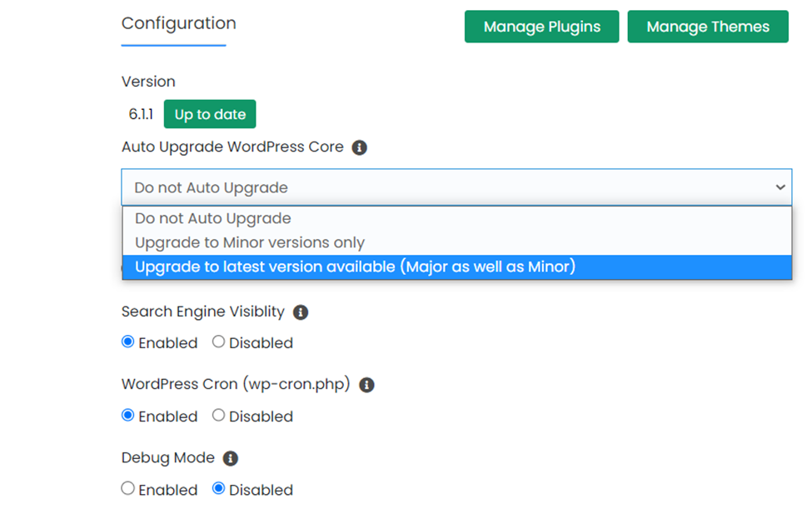812x524 pixels.
Task: Click the Manage Themes button
Action: tap(707, 27)
